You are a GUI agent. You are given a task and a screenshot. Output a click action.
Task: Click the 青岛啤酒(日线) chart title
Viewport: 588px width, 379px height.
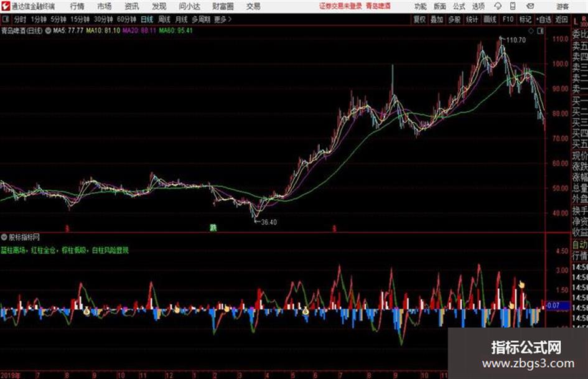coord(22,30)
